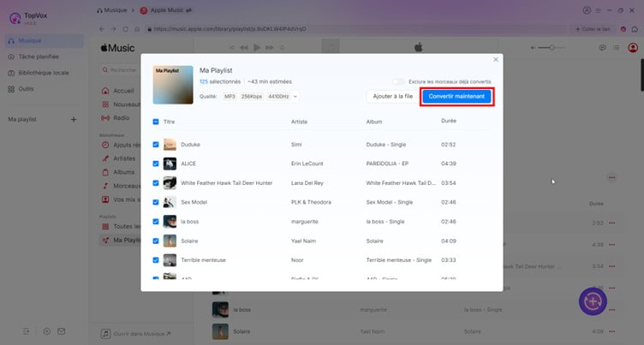Uncheck the Terrible menteuse track checkbox

[x=156, y=260]
